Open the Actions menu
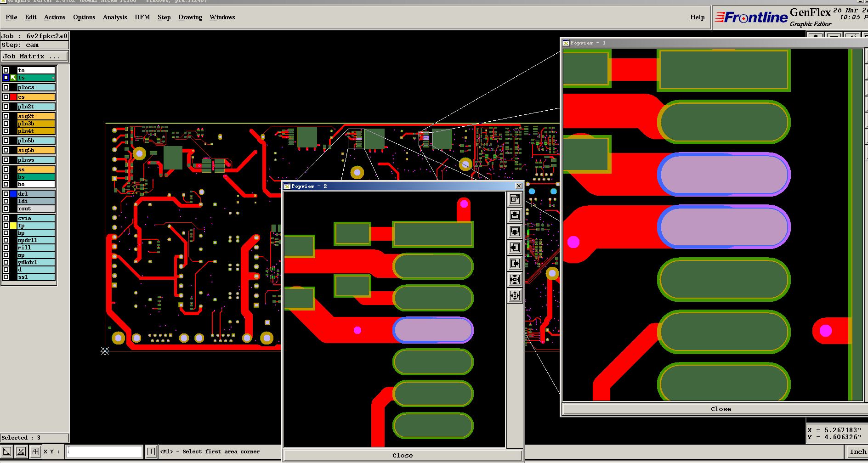868x463 pixels. pos(55,17)
